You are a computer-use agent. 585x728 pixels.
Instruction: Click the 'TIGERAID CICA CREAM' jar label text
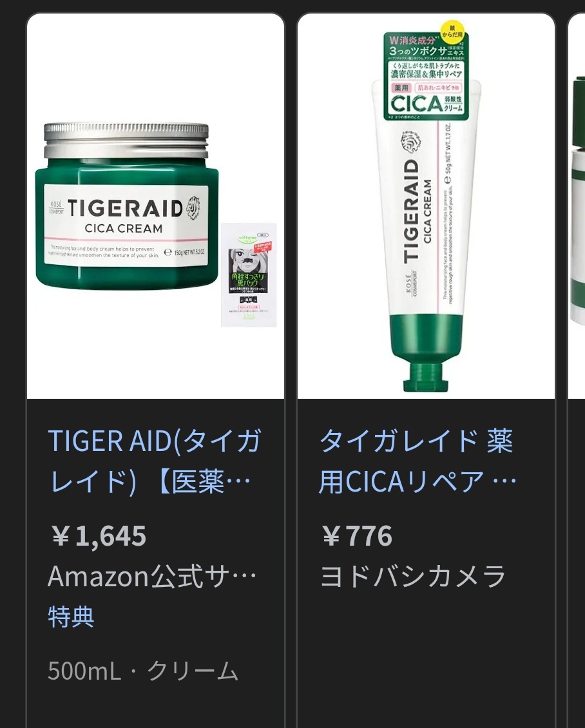pos(124,215)
